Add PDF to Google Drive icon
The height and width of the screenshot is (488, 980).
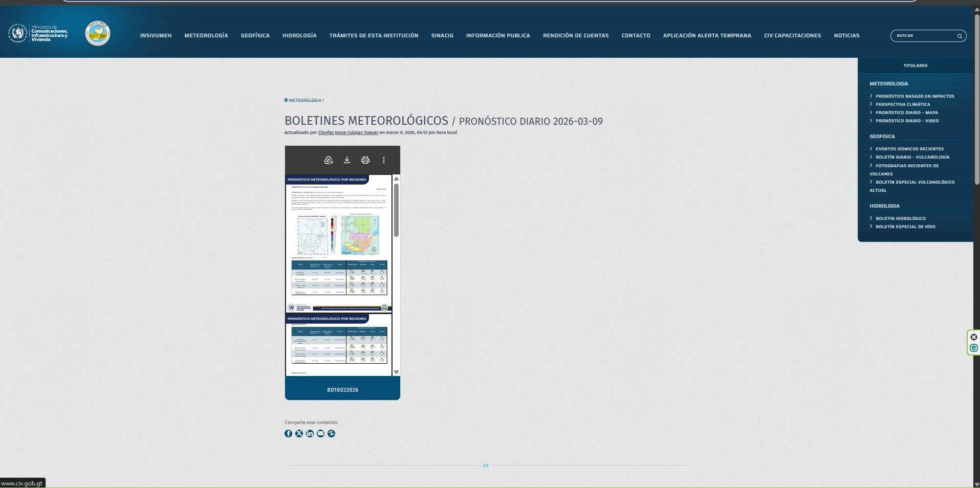pyautogui.click(x=329, y=160)
